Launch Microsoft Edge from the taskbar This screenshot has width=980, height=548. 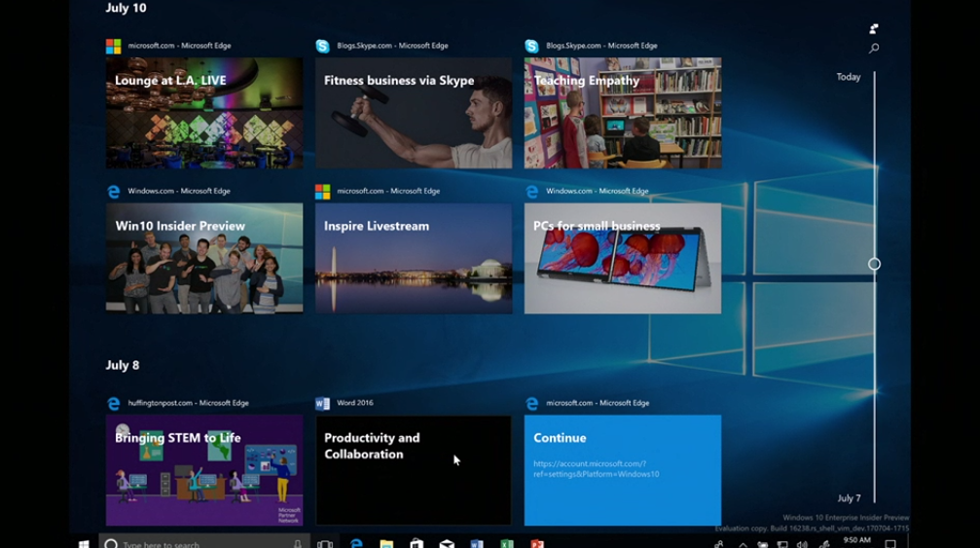tap(356, 544)
